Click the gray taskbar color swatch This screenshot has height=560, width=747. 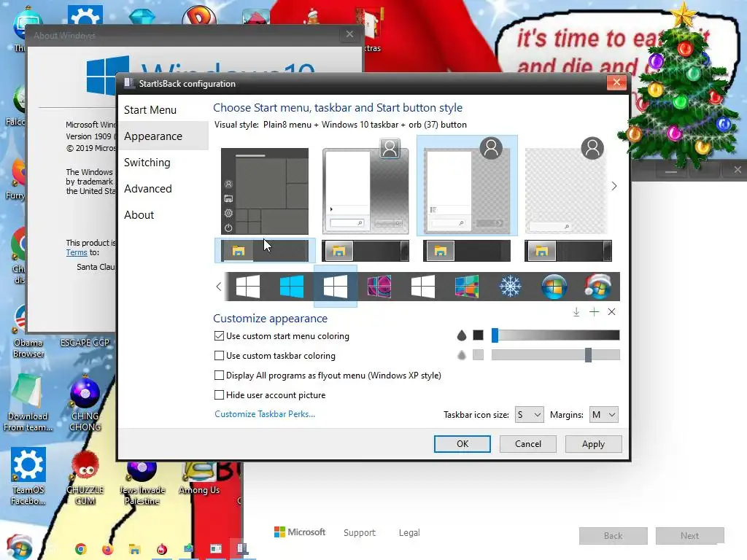tap(478, 355)
